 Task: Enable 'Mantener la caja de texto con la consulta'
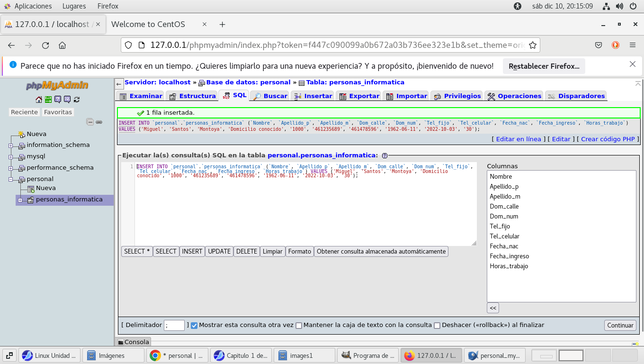(299, 326)
